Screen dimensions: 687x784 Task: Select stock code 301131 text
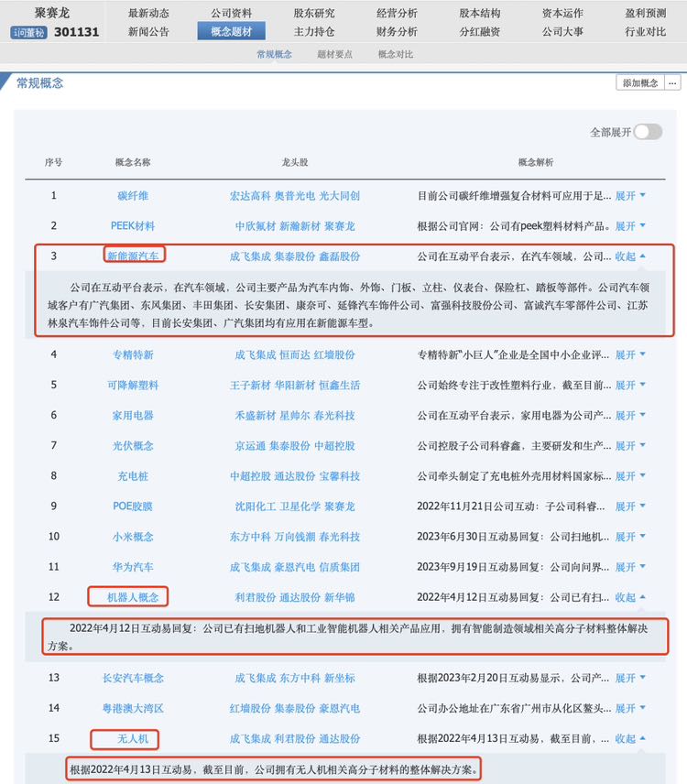point(77,32)
